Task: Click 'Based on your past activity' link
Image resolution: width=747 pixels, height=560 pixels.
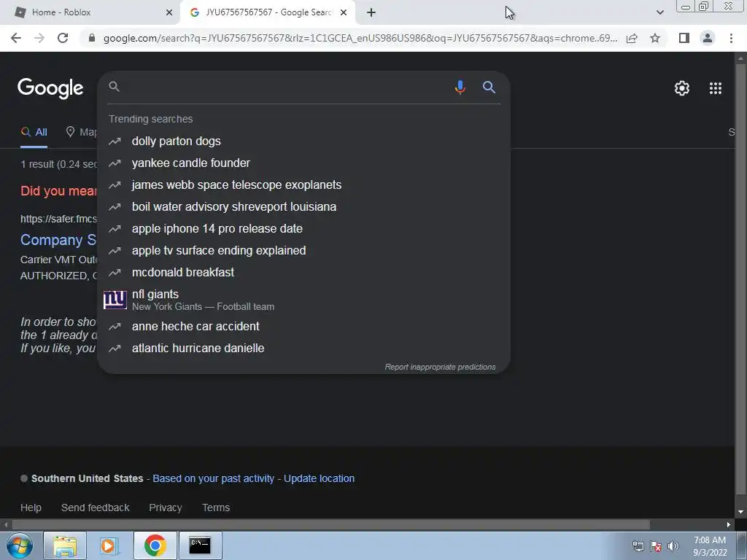Action: (214, 478)
